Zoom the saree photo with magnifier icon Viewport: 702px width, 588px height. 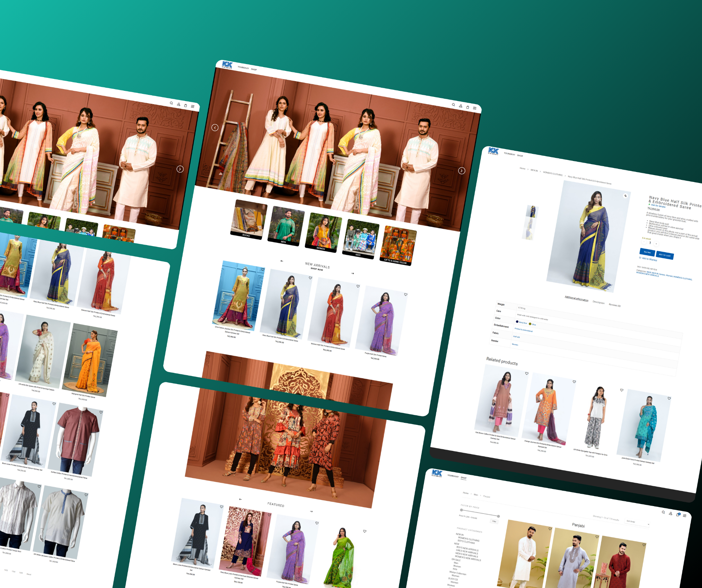(x=626, y=196)
